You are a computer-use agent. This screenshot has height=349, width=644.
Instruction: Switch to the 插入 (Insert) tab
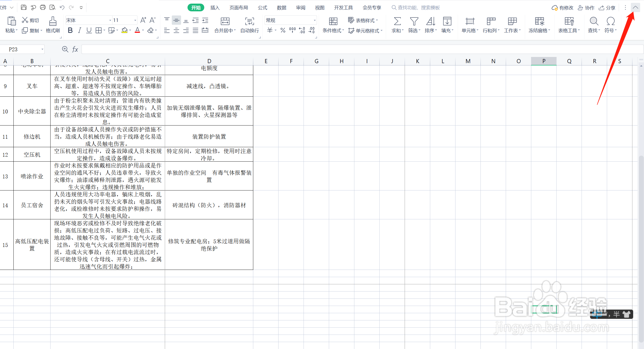[215, 7]
